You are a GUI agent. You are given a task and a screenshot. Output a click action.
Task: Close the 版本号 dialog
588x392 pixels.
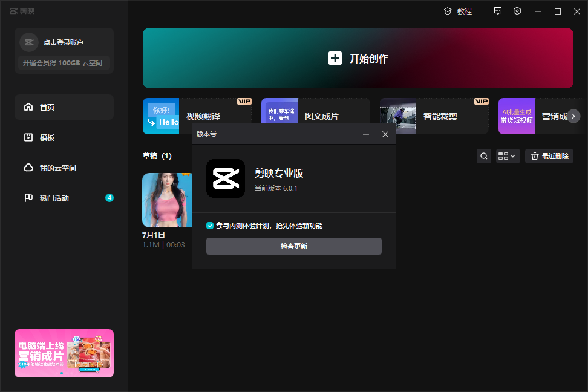(x=385, y=134)
